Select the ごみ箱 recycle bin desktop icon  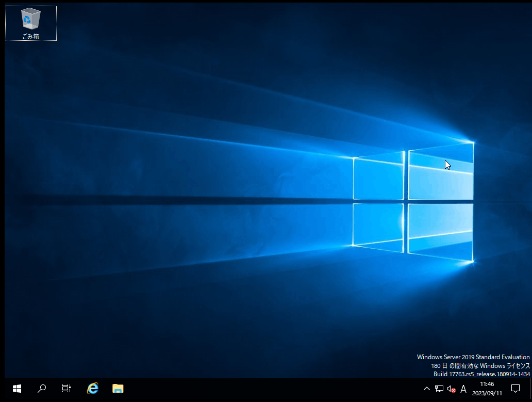click(x=31, y=23)
